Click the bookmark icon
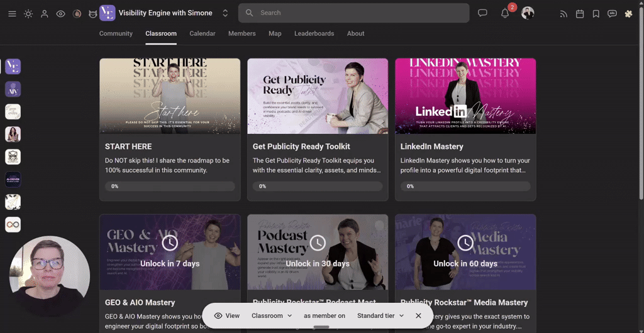Screen dimensions: 644x333 coord(596,14)
